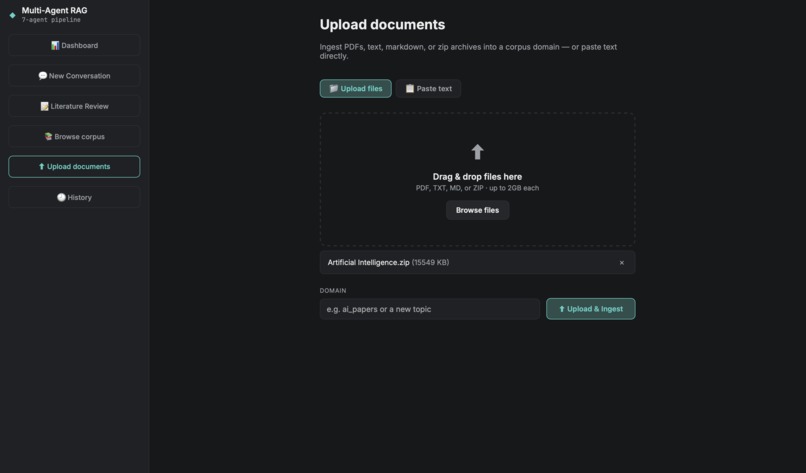Screen dimensions: 806x473
Task: Start a New Conversation
Action: (74, 76)
